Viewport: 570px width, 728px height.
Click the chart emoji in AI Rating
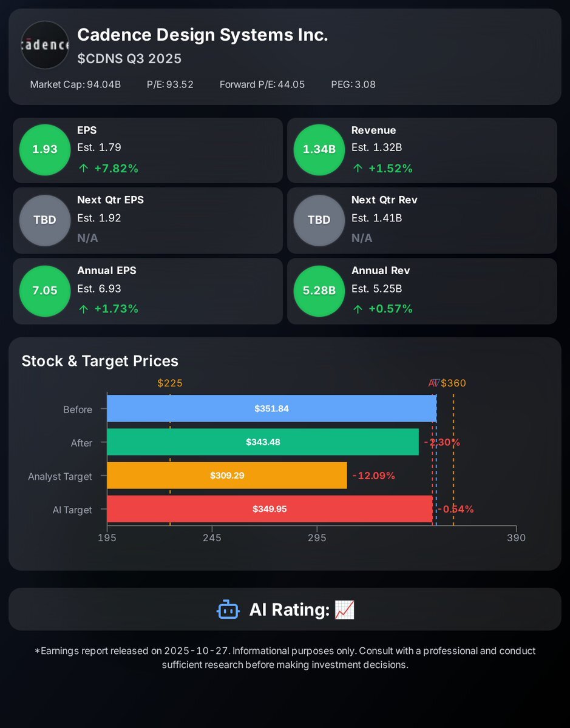point(345,609)
